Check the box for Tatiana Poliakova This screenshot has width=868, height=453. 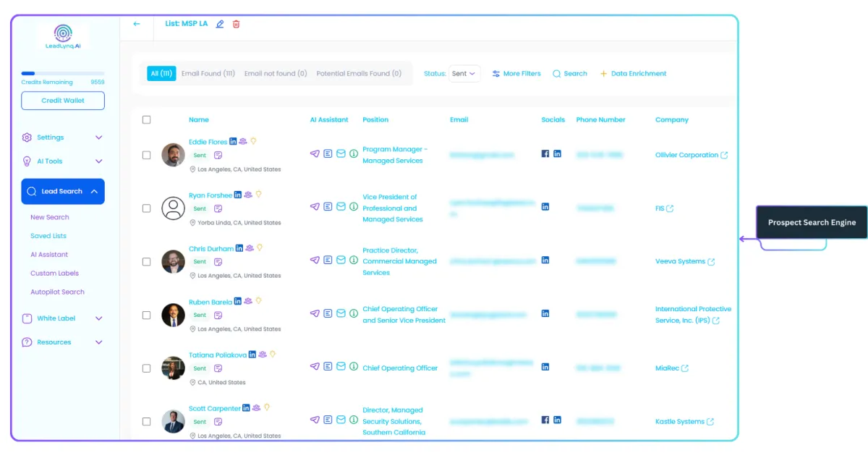[147, 368]
